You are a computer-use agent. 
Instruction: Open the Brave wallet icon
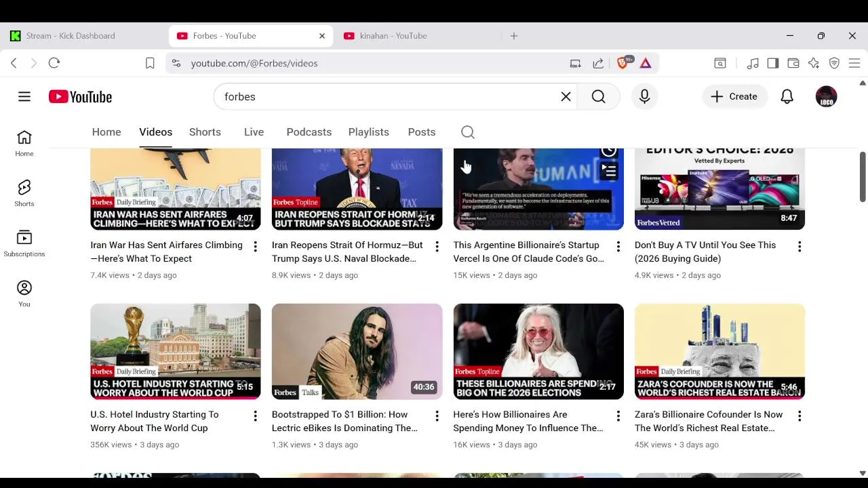[793, 63]
